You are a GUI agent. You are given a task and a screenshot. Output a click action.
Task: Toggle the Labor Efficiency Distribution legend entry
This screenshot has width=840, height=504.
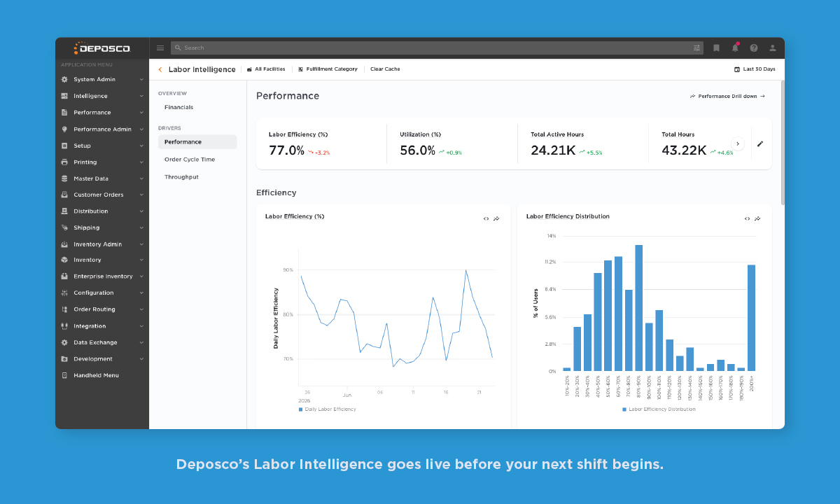[x=659, y=409]
